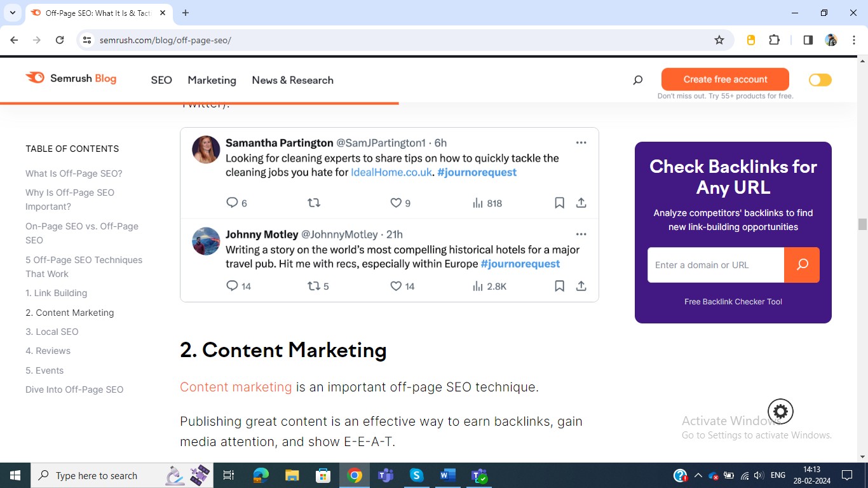Toggle browser side panel icon
The width and height of the screenshot is (868, 488).
(x=808, y=40)
